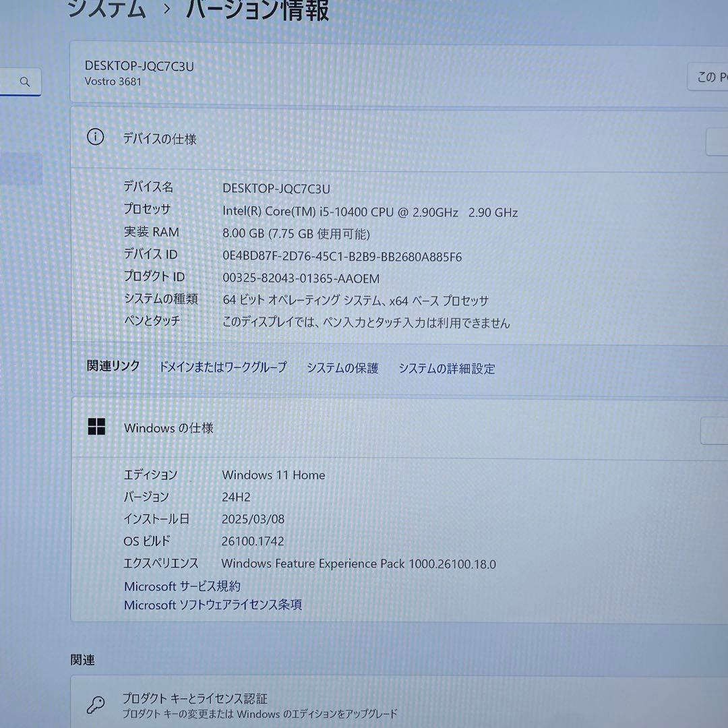This screenshot has height=728, width=728.
Task: Click the info icon beside デバイスの仕様
Action: click(x=96, y=137)
